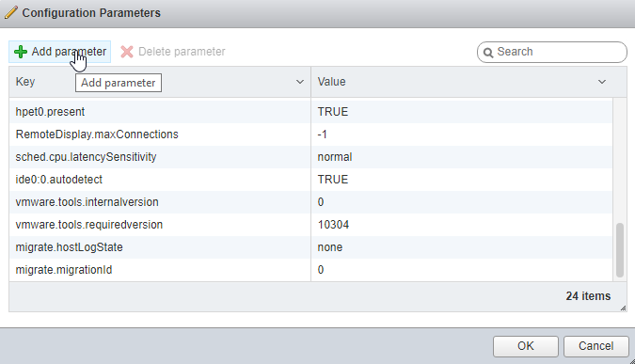635x364 pixels.
Task: Click the pencil icon in the dialog title
Action: click(x=11, y=12)
